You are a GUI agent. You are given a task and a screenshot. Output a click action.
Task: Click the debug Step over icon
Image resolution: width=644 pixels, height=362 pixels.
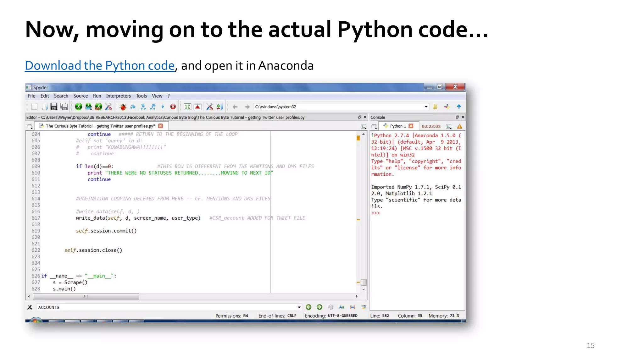click(x=133, y=107)
